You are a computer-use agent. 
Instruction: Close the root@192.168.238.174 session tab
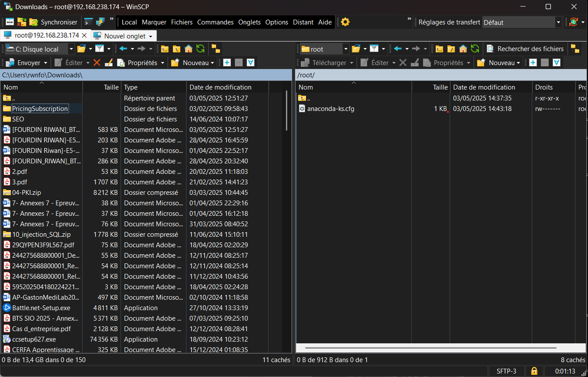(x=84, y=35)
